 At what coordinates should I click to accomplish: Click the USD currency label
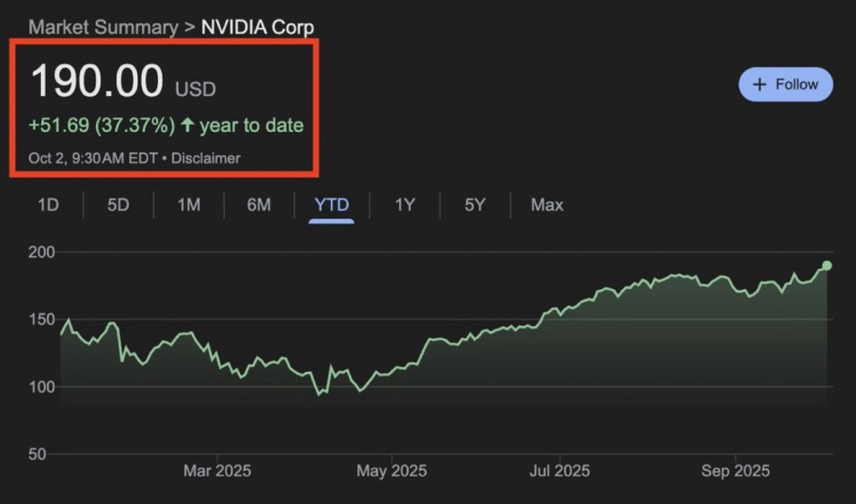[x=195, y=89]
